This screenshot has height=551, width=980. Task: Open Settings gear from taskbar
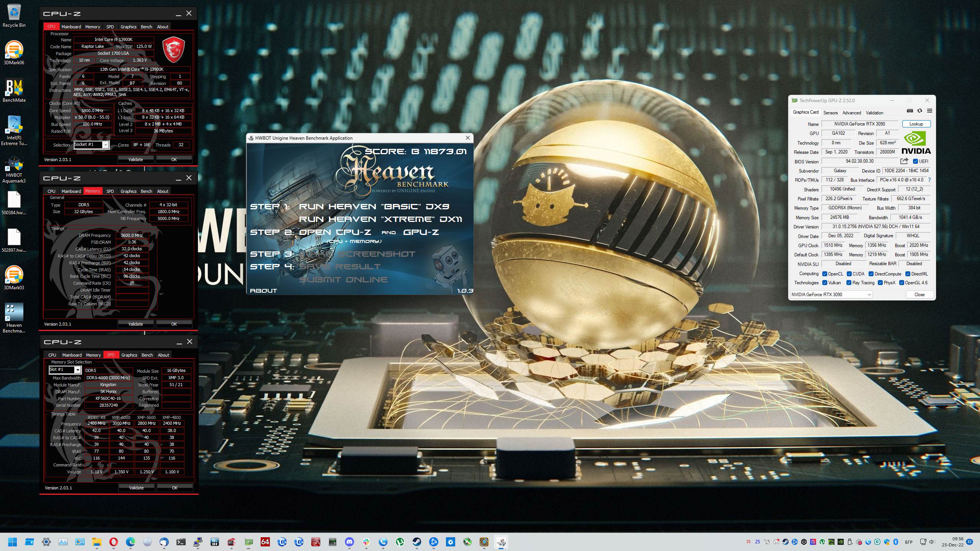click(46, 542)
